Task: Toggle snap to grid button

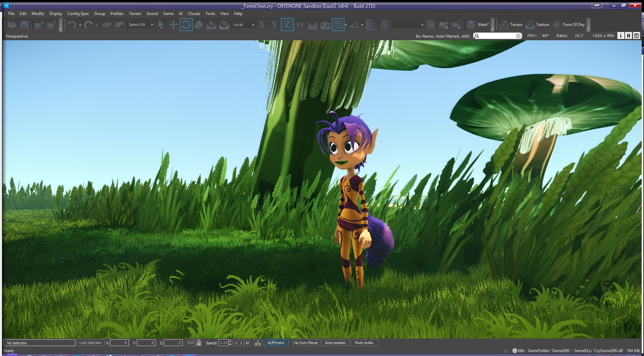Action: pyautogui.click(x=338, y=25)
